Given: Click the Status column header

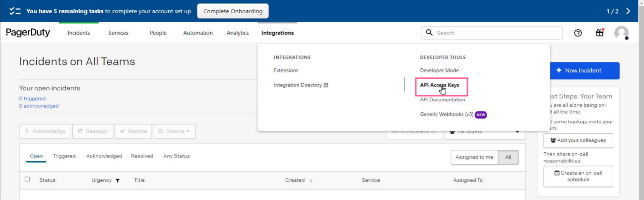Looking at the screenshot, I should point(47,180).
